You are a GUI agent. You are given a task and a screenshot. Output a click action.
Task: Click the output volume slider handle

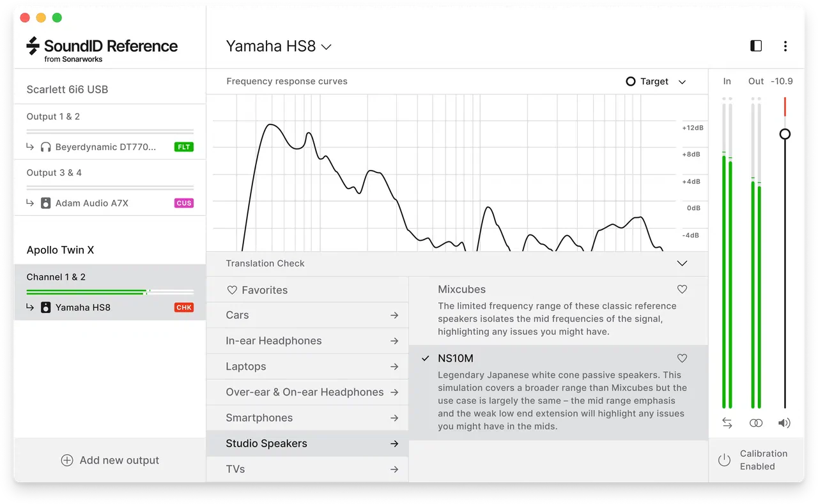785,134
